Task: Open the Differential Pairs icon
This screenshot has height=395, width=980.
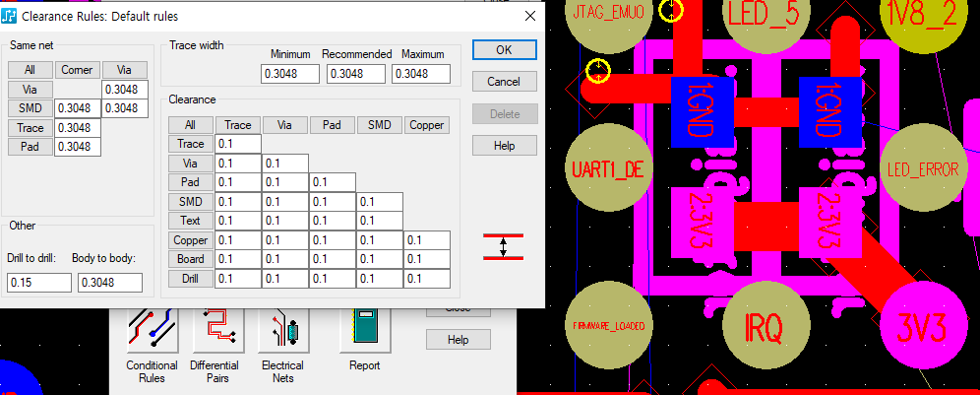Action: tap(216, 332)
